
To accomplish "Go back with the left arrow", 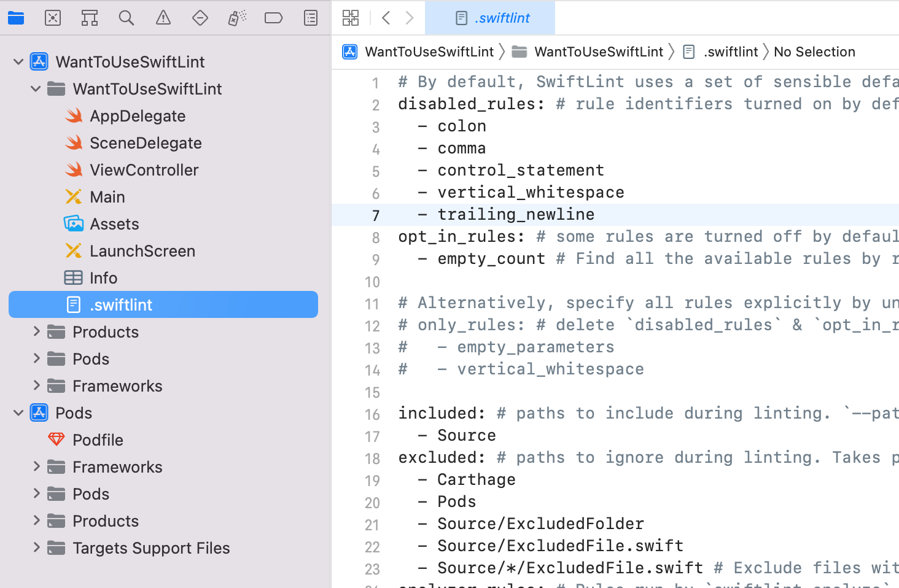I will pyautogui.click(x=386, y=18).
